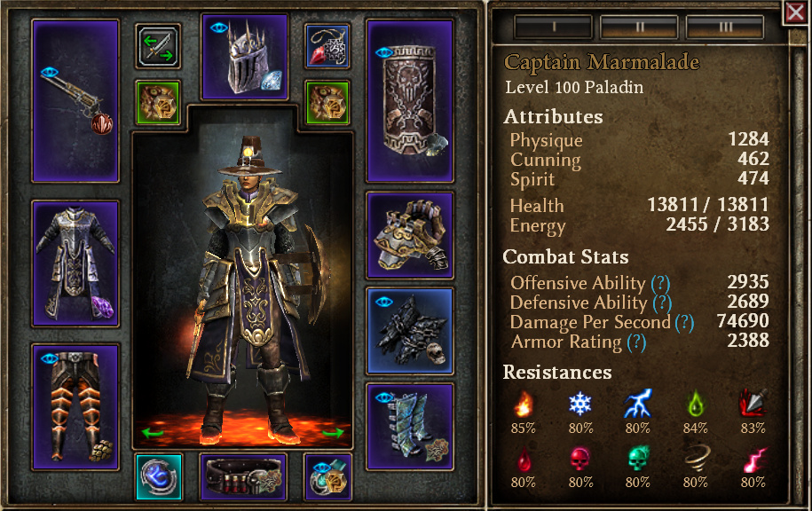Click the fire resistance icon
This screenshot has width=812, height=511.
(523, 405)
